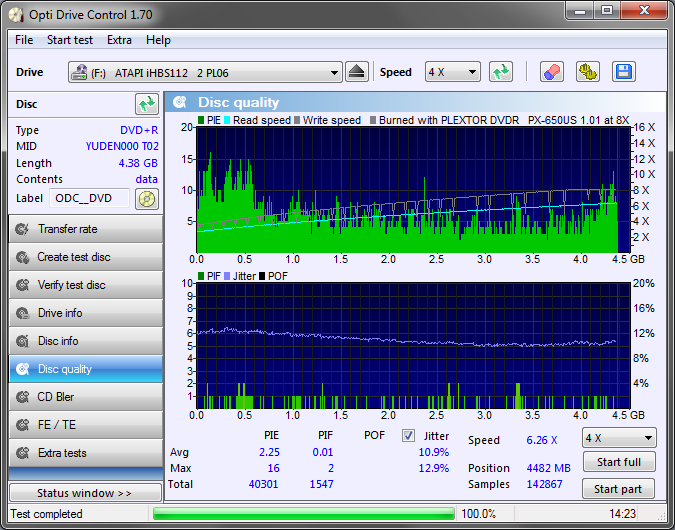675x530 pixels.
Task: Click the Disc quality sidebar icon
Action: point(22,369)
